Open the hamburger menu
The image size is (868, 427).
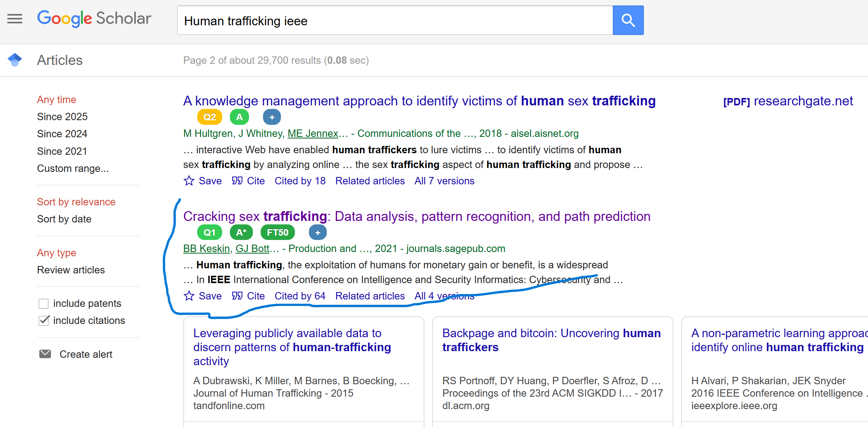[x=15, y=19]
